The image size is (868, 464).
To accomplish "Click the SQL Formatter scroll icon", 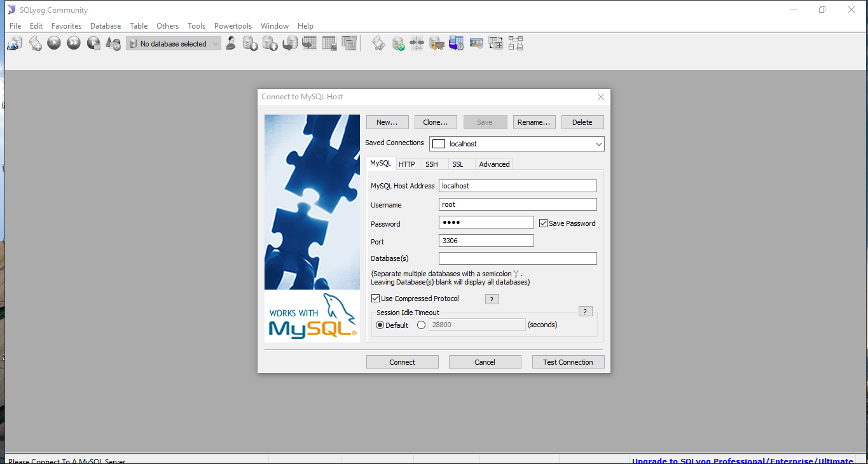I will (x=378, y=43).
